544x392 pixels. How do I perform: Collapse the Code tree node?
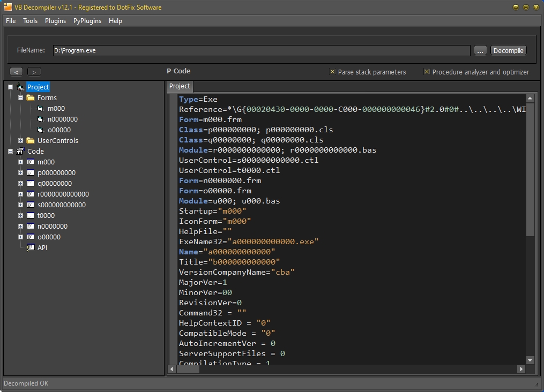(x=10, y=151)
